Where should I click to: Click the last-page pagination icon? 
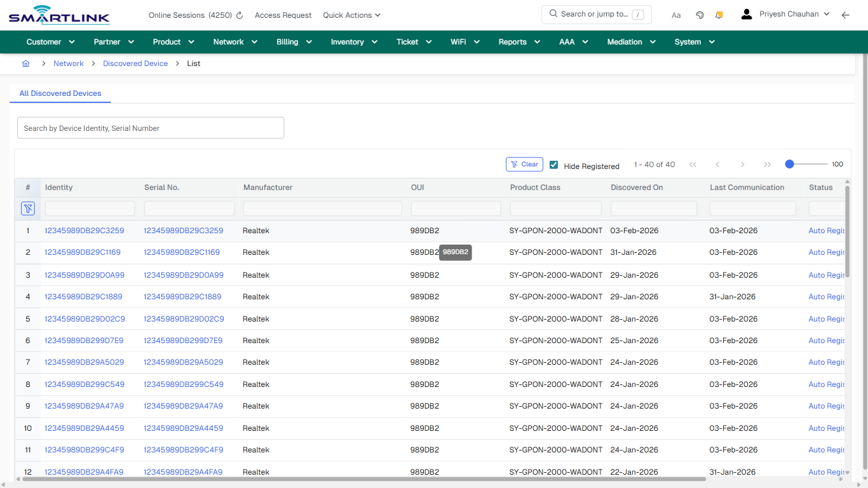point(768,164)
